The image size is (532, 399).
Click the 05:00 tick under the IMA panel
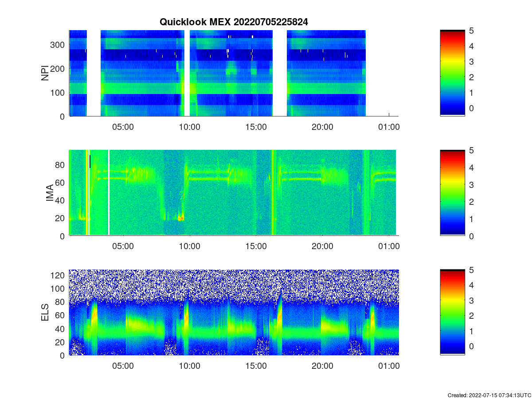tap(123, 246)
